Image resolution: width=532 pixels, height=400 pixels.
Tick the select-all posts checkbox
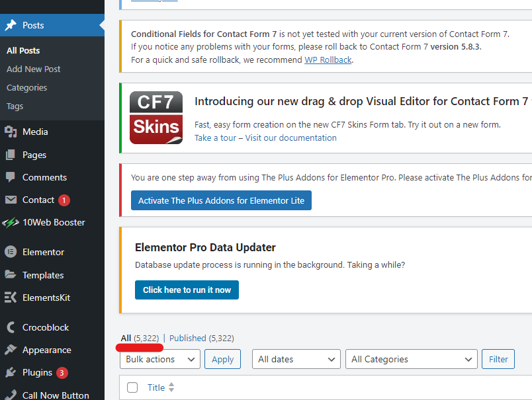(132, 387)
